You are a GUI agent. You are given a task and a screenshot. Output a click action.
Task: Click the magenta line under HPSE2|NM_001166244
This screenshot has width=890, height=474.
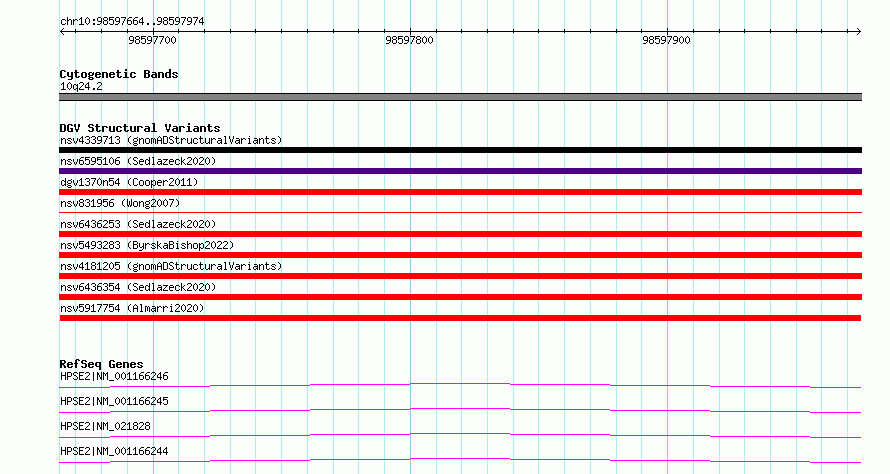(x=460, y=460)
